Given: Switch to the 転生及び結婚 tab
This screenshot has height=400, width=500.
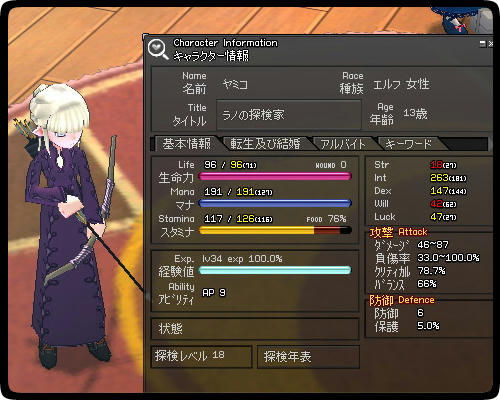Looking at the screenshot, I should click(x=265, y=144).
